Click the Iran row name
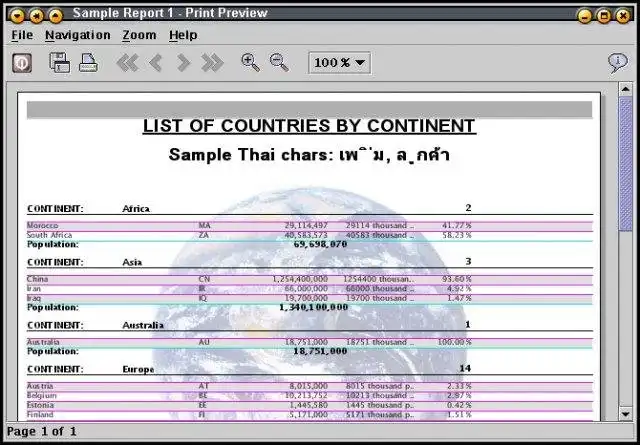Screen dimensions: 640x445 pyautogui.click(x=33, y=289)
